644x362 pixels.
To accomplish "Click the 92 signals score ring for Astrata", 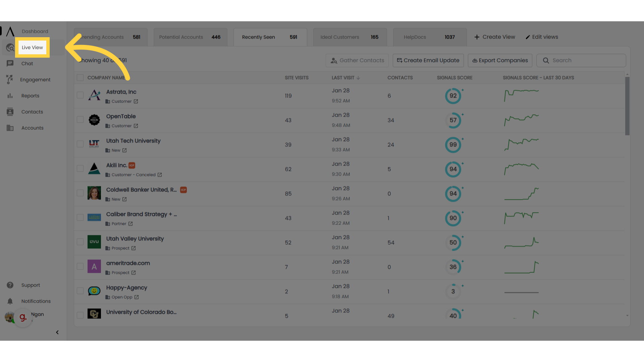I will click(453, 96).
